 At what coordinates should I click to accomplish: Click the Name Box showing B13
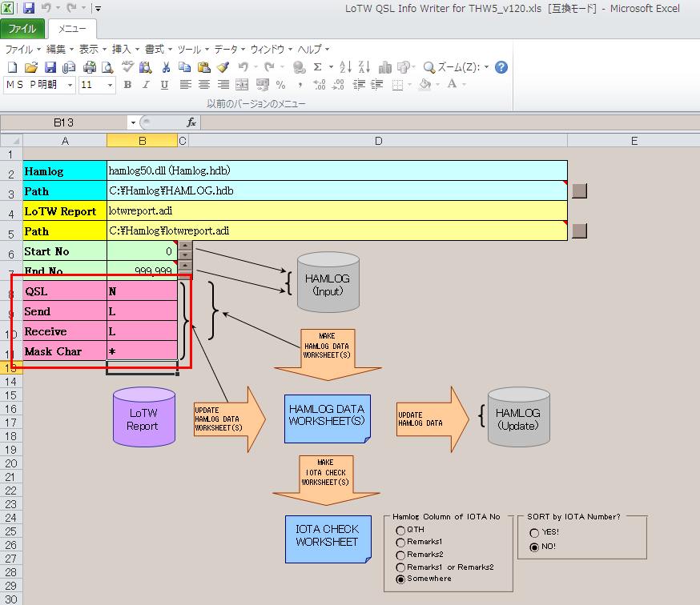(x=64, y=122)
